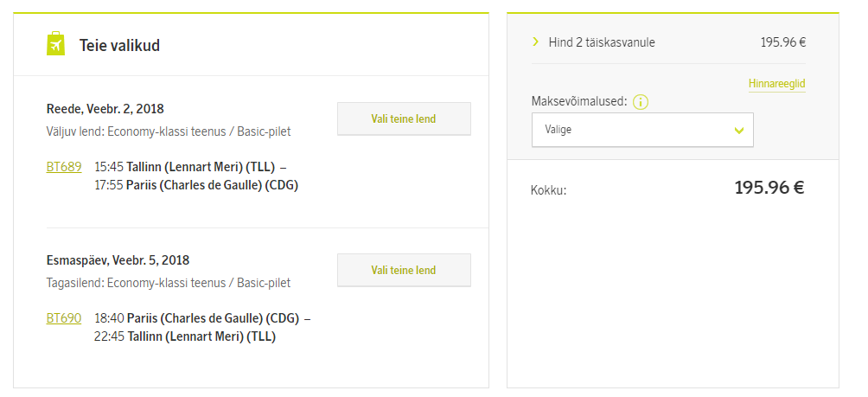Click the Maksevõimalused label
The height and width of the screenshot is (397, 868).
579,102
